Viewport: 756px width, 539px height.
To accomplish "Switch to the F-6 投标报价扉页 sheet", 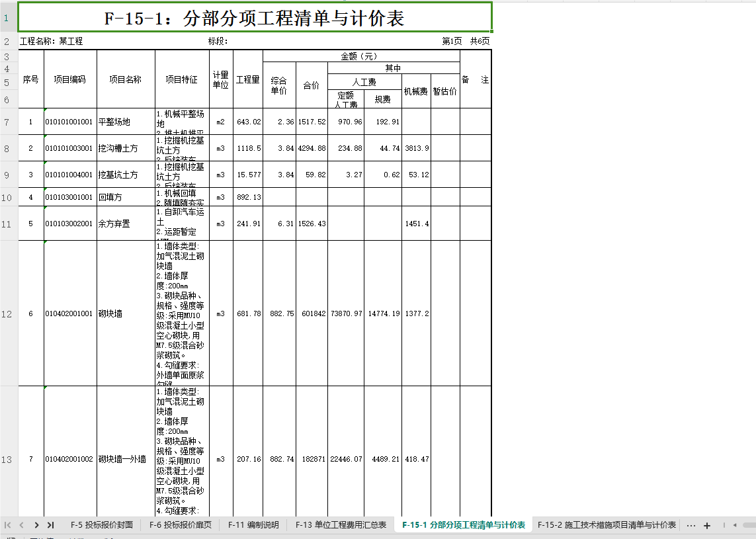I will pos(181,525).
